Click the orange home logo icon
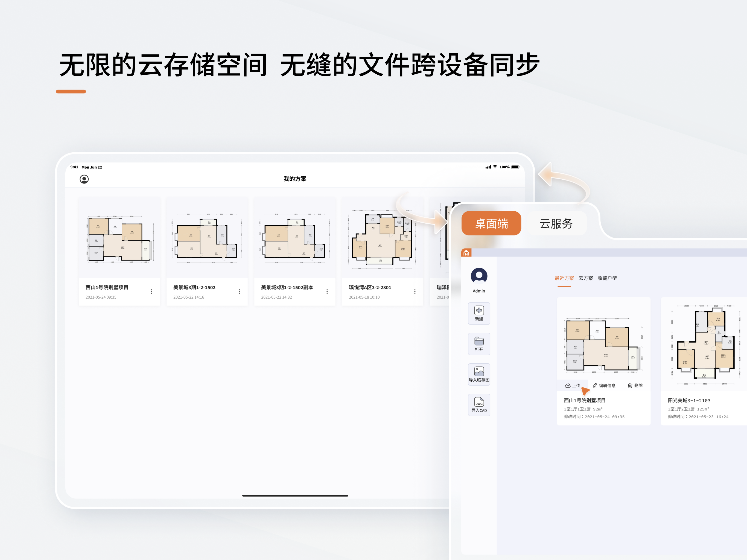 coord(466,253)
